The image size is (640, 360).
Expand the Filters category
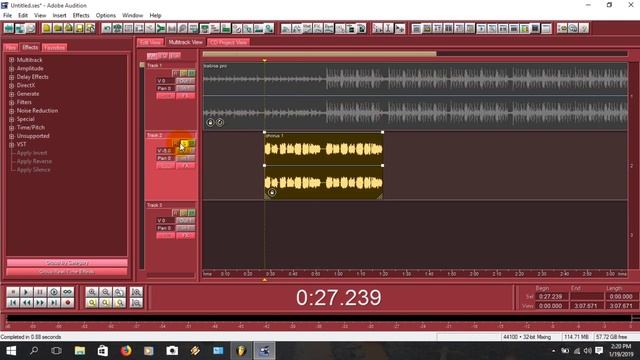pos(11,102)
